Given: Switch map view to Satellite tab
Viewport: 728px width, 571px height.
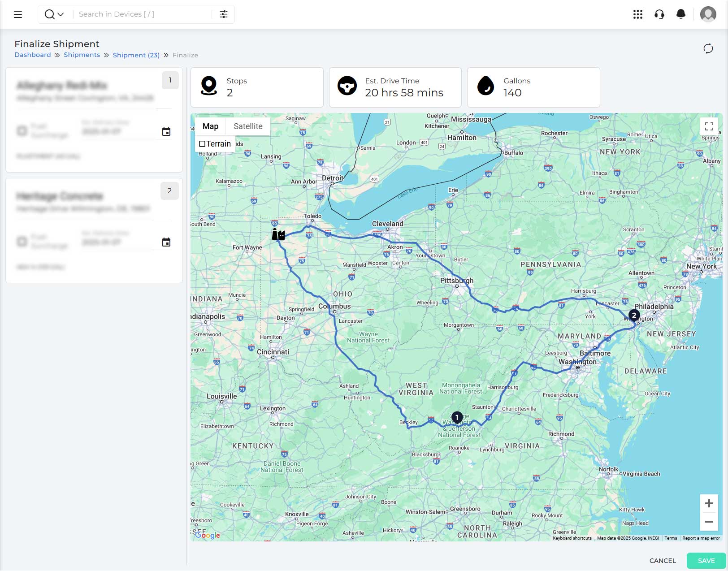Looking at the screenshot, I should (x=248, y=126).
